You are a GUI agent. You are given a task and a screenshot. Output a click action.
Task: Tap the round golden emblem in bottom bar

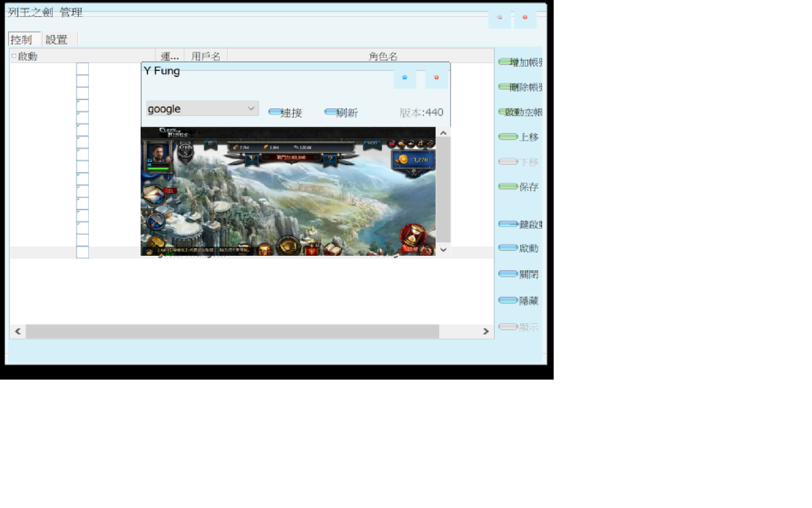pyautogui.click(x=288, y=245)
